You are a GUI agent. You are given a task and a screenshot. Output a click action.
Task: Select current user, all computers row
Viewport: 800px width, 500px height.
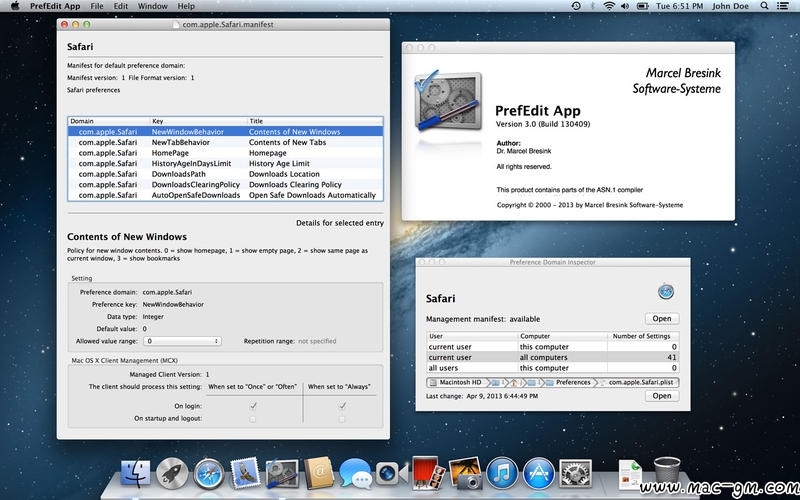click(553, 357)
